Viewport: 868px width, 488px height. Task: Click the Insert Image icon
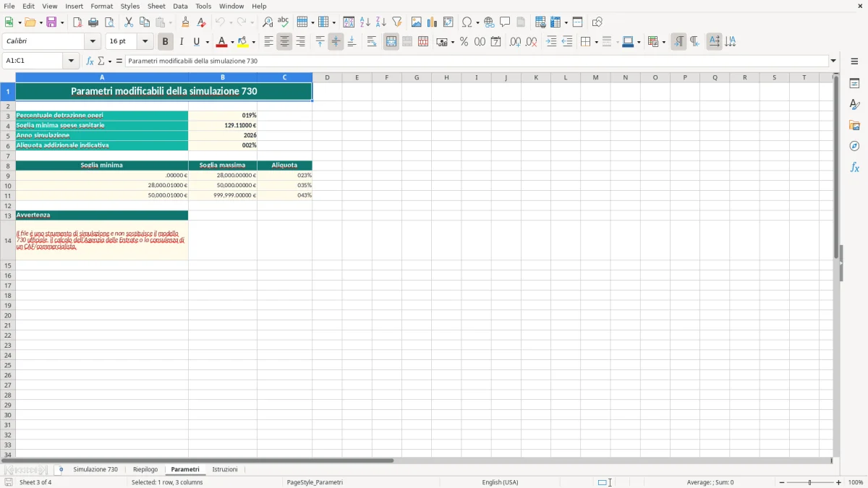(x=416, y=22)
